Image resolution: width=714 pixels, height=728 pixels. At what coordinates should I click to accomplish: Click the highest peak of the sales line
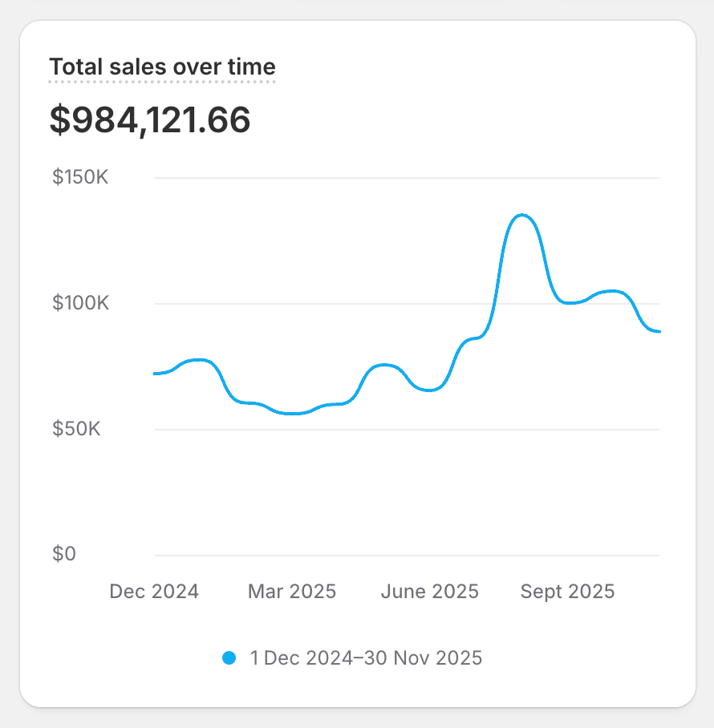tap(522, 215)
